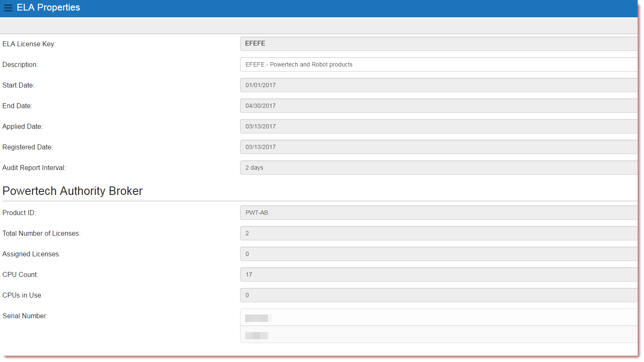
Task: Click the CPU Count label
Action: point(20,274)
